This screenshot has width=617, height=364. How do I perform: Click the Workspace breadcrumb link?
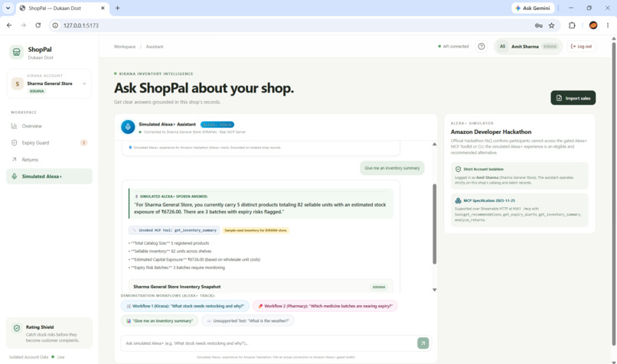coord(125,47)
